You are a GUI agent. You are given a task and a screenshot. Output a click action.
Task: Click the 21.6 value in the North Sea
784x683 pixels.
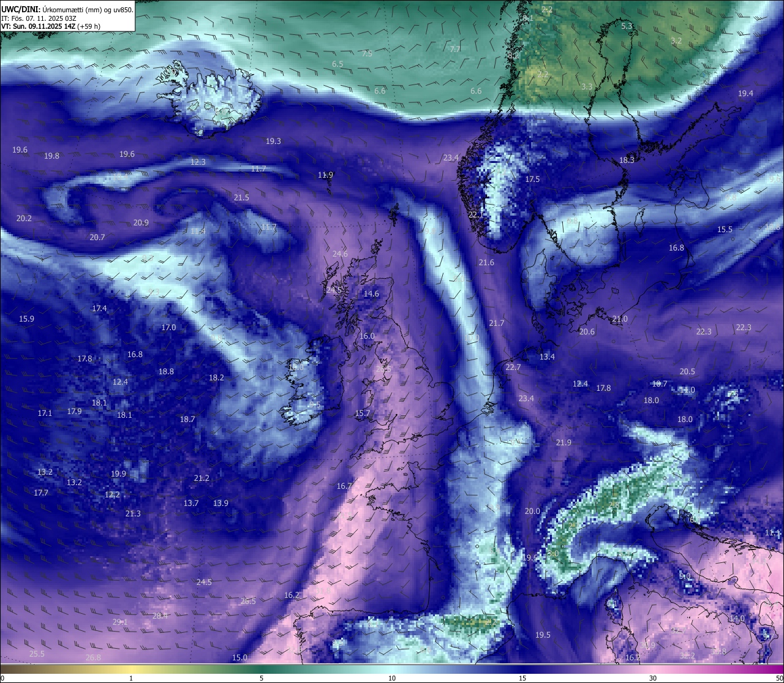point(486,262)
